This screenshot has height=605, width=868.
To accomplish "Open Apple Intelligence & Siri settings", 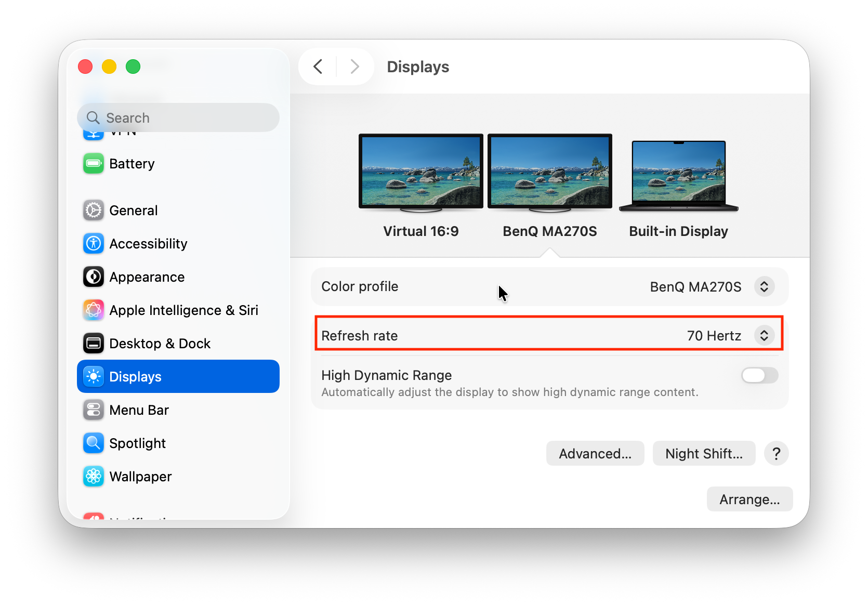I will coord(178,310).
